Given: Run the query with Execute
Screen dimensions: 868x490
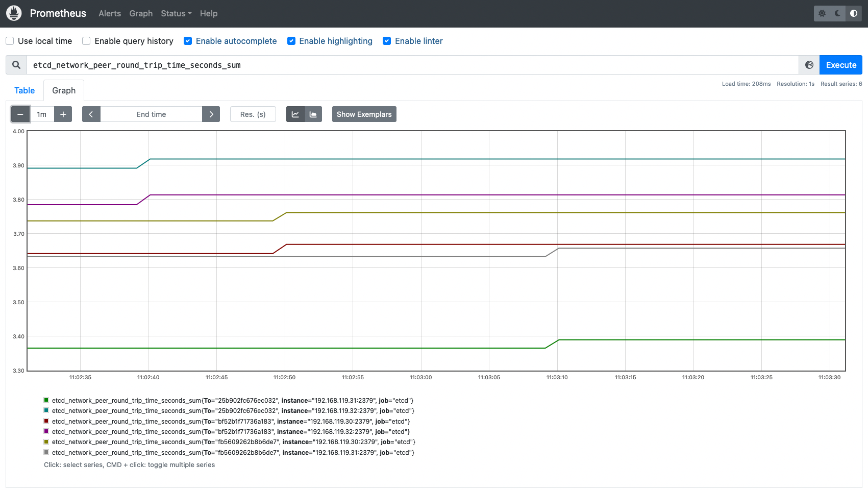Looking at the screenshot, I should pos(841,65).
